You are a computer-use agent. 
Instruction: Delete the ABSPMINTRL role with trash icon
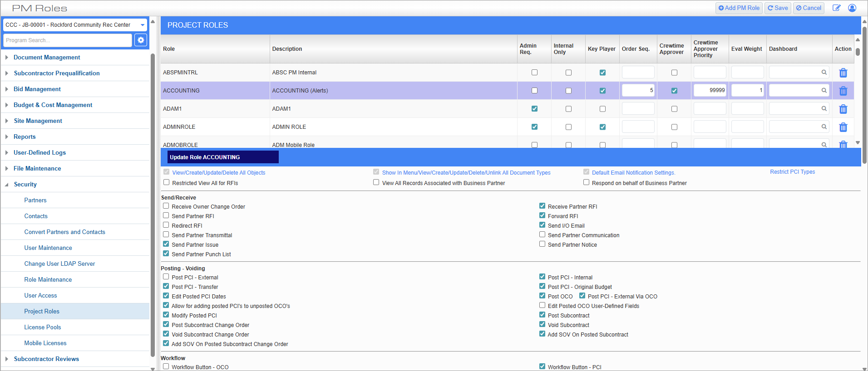[x=843, y=73]
